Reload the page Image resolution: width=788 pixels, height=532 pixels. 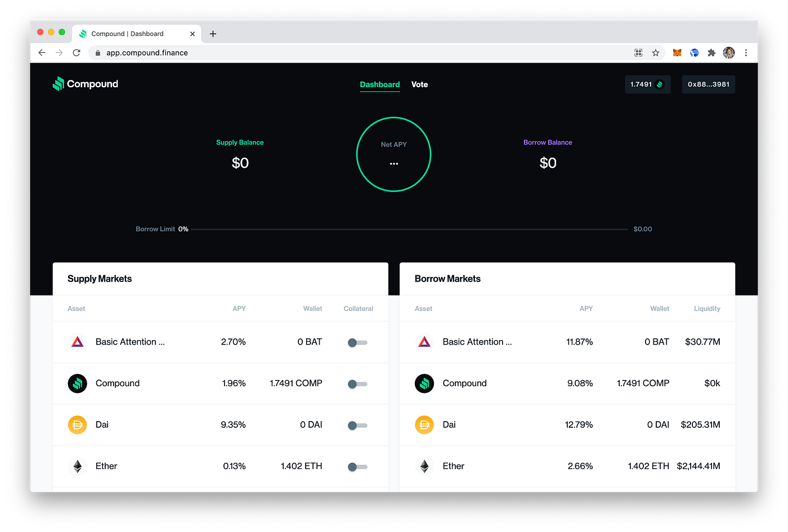click(77, 52)
